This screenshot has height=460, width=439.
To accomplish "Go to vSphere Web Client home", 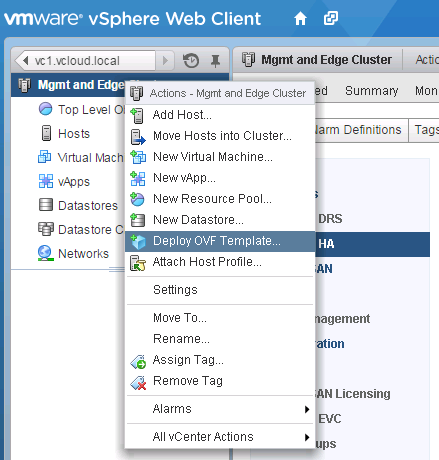I will [300, 19].
